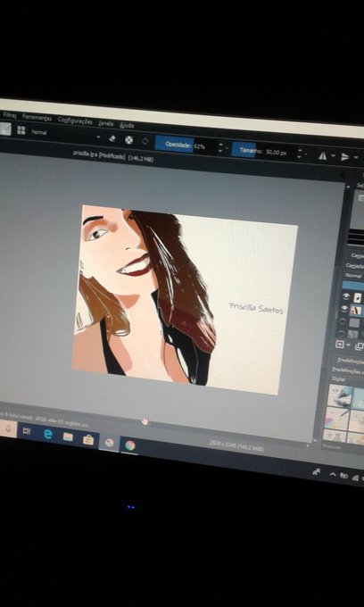Open the Ferramentas menu

point(37,117)
